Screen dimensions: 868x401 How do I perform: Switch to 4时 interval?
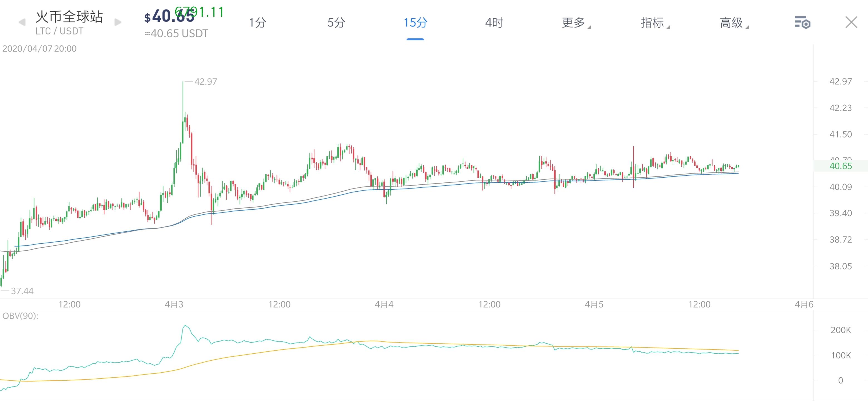point(494,23)
